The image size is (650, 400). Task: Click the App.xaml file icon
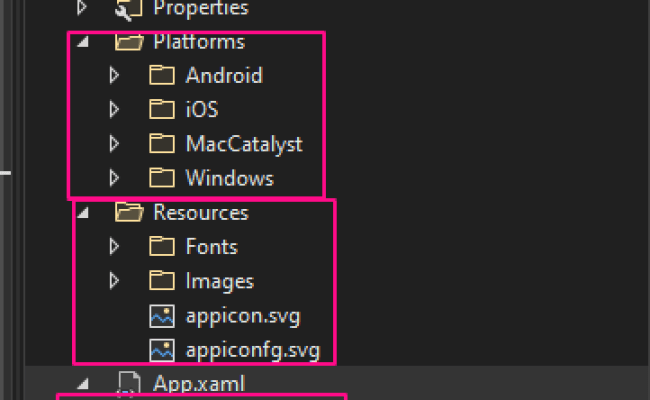[129, 384]
